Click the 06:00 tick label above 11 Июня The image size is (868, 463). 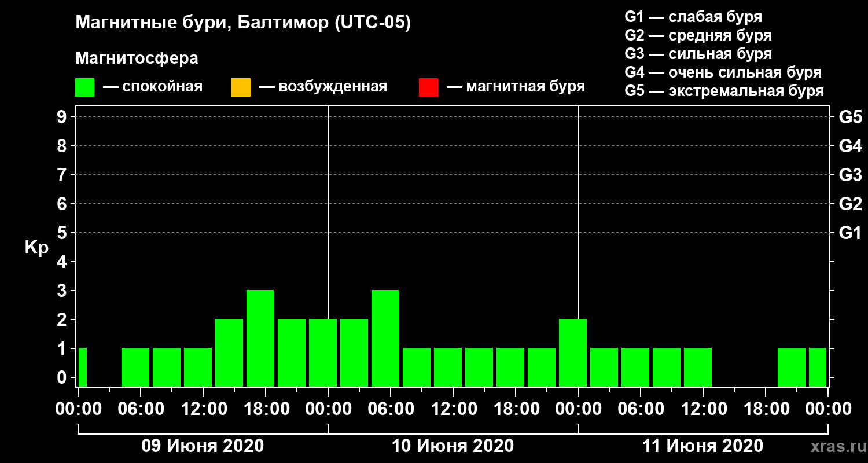[641, 409]
